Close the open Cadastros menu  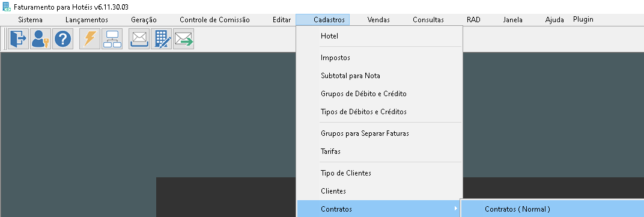[323, 20]
